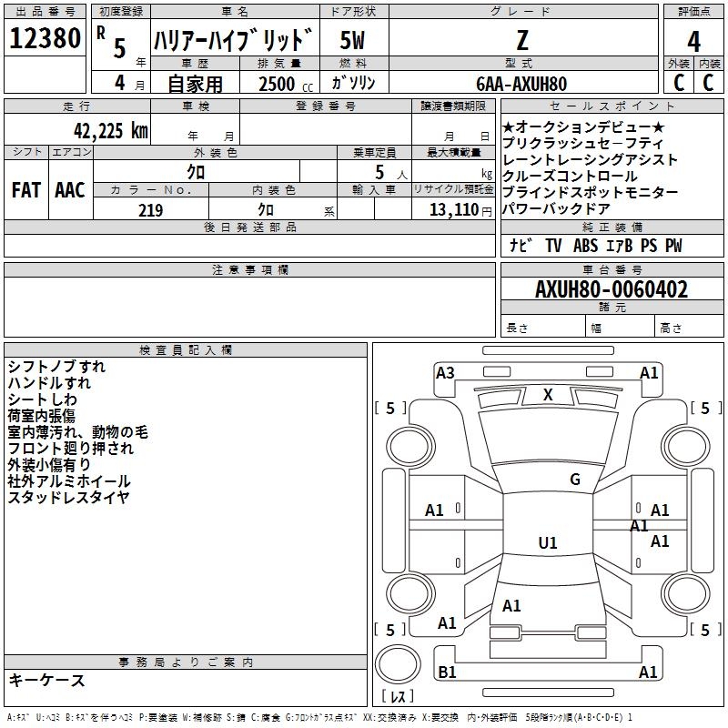This screenshot has height=728, width=728.
Task: Click the fuel type ガソリン
Action: (353, 83)
